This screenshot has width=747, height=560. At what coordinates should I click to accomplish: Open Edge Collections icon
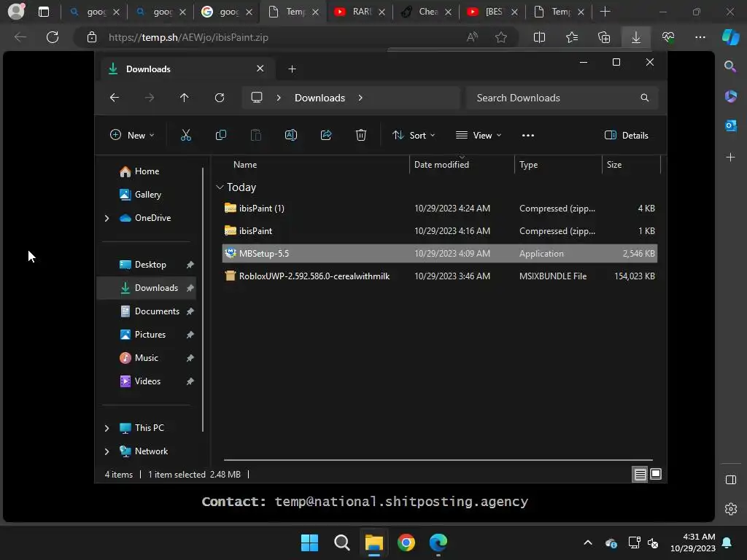pyautogui.click(x=603, y=37)
